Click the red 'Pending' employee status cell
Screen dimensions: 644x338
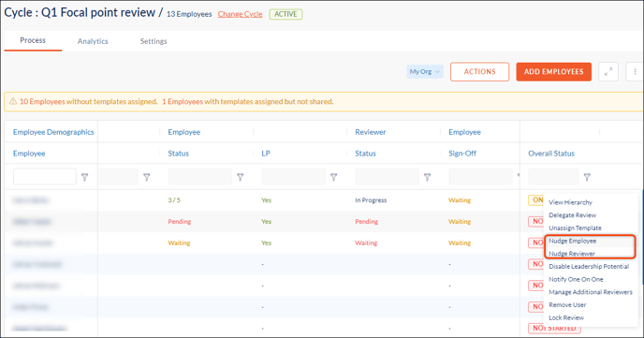[x=180, y=221]
